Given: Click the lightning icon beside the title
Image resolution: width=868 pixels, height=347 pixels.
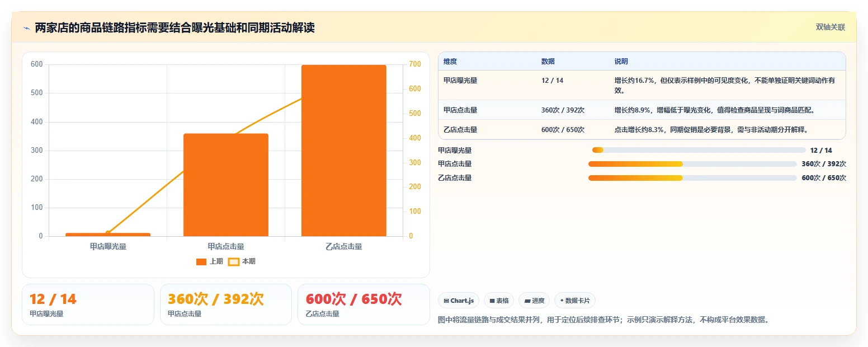Looking at the screenshot, I should (x=26, y=27).
